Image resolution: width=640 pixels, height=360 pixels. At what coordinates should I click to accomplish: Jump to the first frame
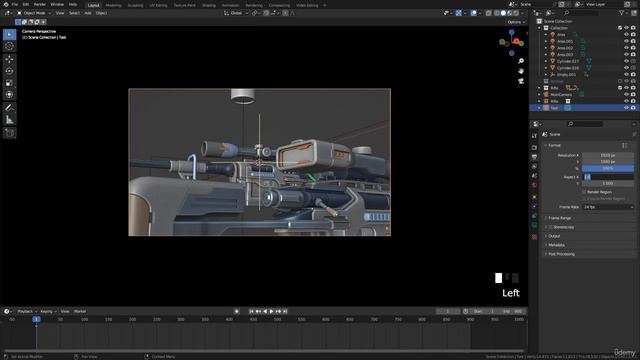251,311
